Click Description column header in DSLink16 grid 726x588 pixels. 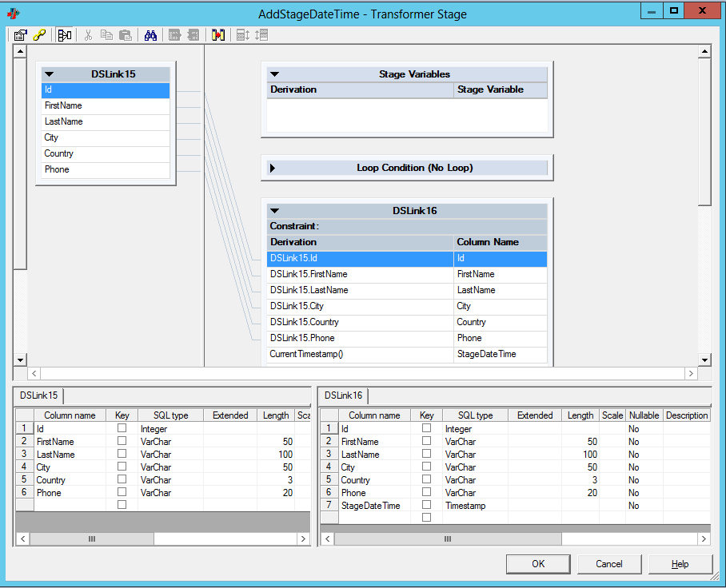687,415
